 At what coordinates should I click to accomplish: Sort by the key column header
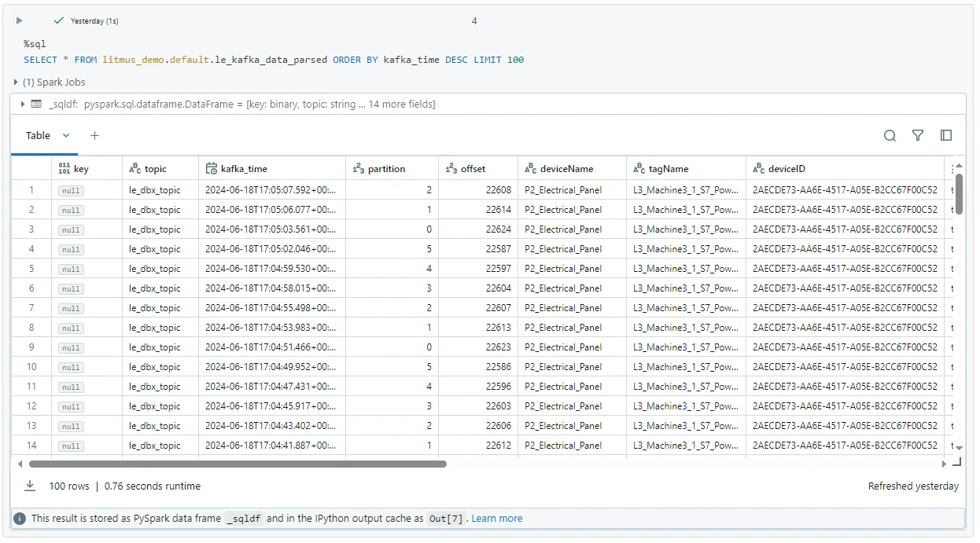point(87,168)
